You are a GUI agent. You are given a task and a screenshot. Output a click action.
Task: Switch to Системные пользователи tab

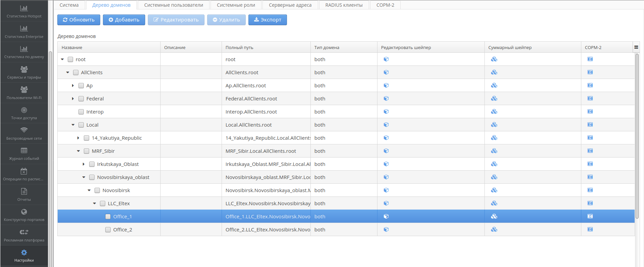pos(174,5)
